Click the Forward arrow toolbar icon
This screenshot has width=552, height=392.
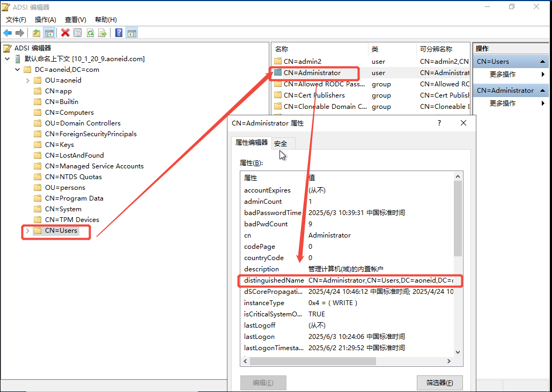click(20, 33)
